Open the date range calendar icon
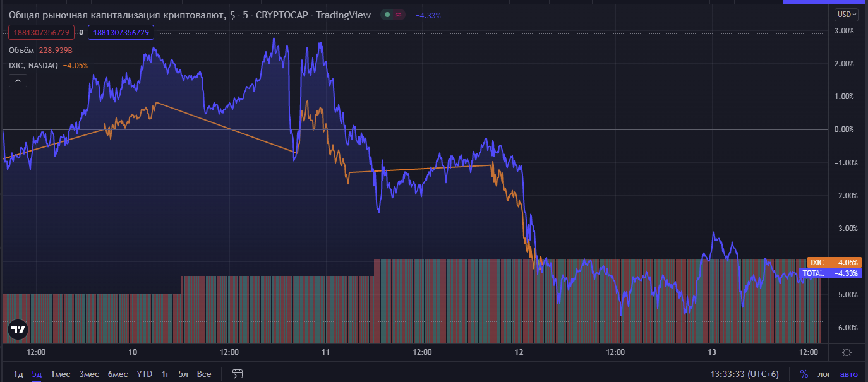The height and width of the screenshot is (382, 868). pos(238,374)
